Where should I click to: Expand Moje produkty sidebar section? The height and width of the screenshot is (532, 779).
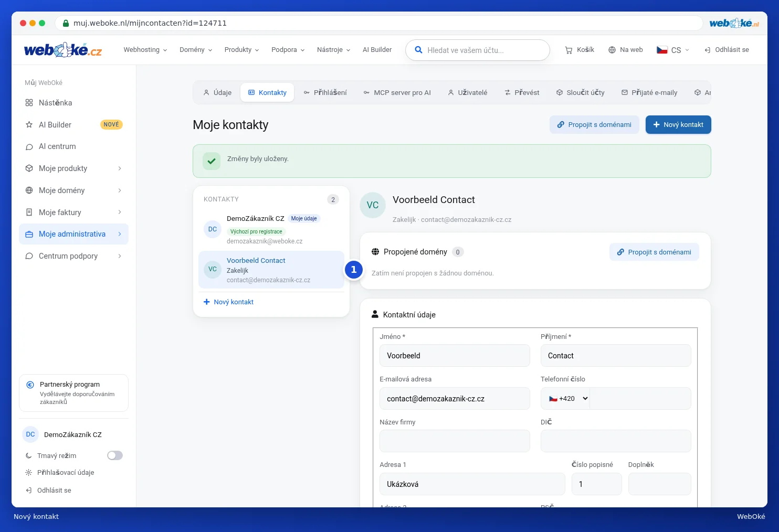click(x=73, y=168)
